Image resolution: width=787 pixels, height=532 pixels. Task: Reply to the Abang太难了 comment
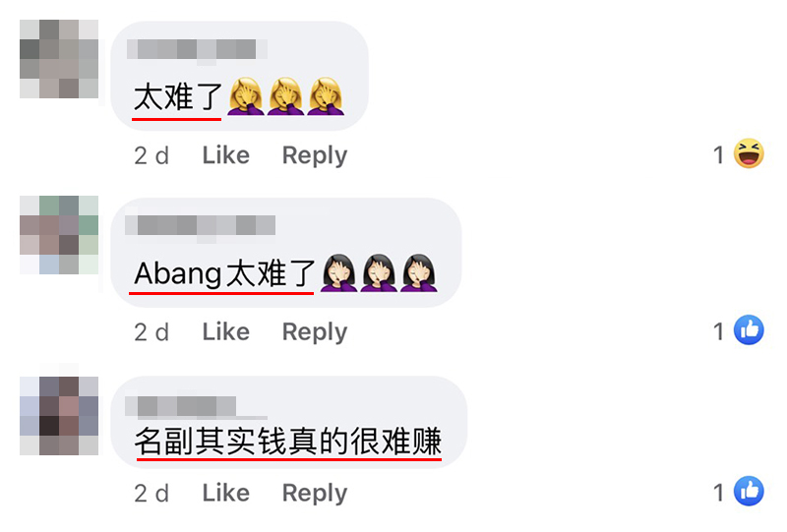tap(315, 332)
